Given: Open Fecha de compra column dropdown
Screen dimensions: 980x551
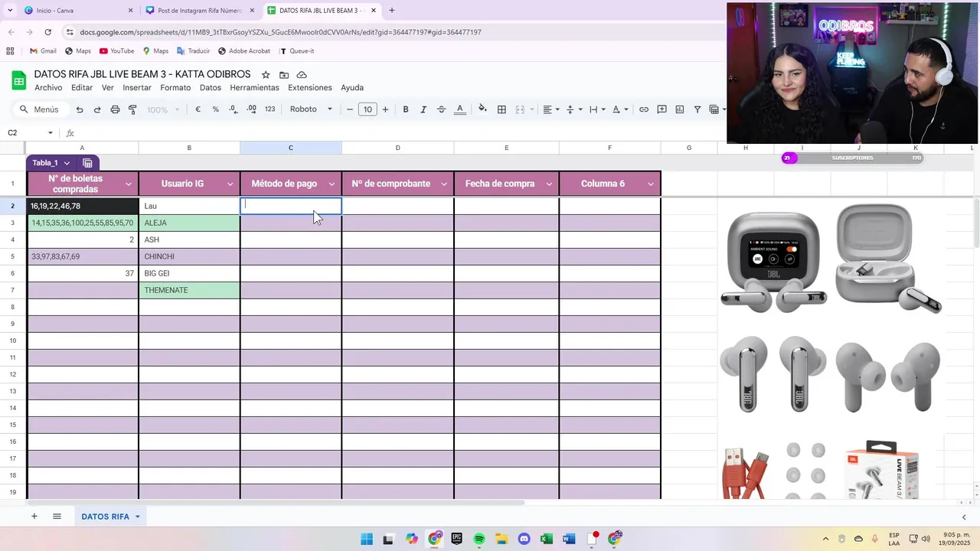Looking at the screenshot, I should 549,184.
